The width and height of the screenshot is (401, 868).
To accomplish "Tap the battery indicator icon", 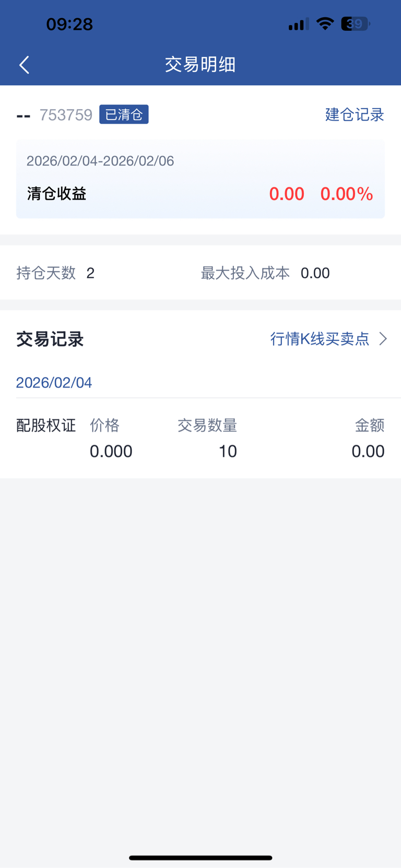I will pos(355,24).
